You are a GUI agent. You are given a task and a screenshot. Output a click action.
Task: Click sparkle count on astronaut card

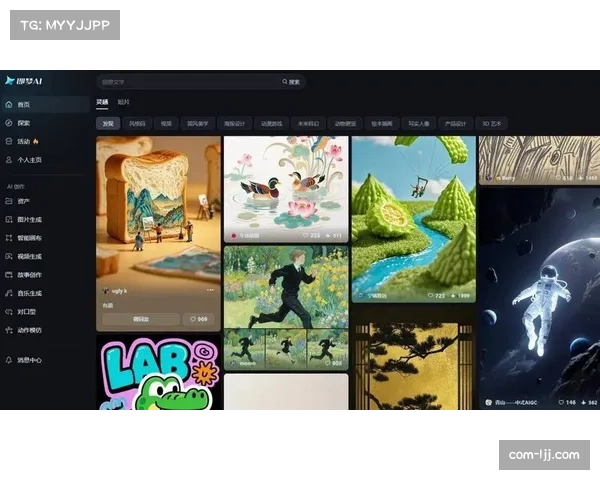pyautogui.click(x=589, y=402)
